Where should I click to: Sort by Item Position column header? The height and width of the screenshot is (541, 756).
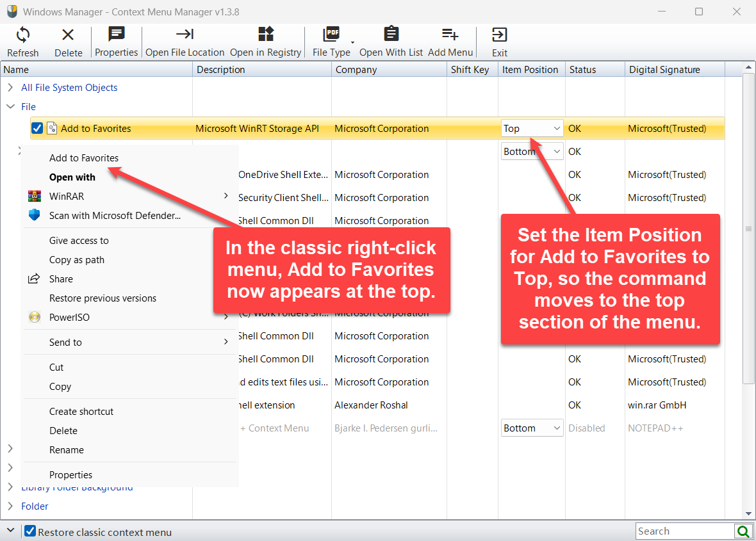tap(532, 69)
